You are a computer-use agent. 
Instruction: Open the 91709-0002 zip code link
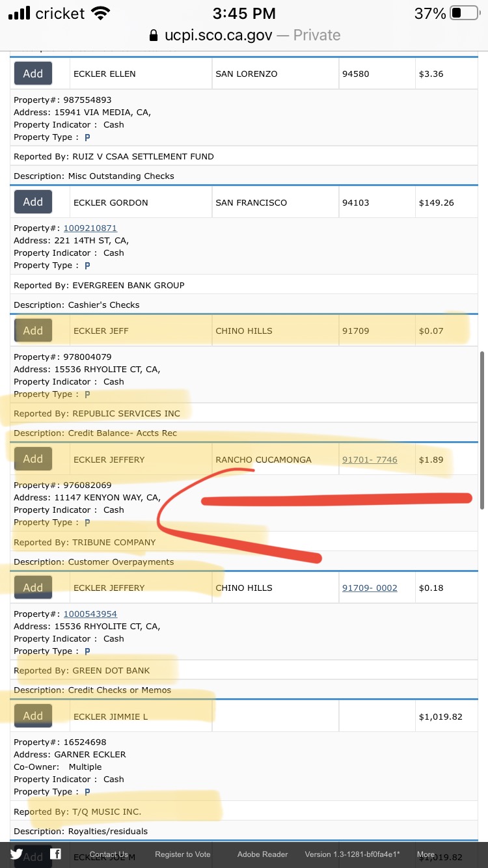[370, 588]
